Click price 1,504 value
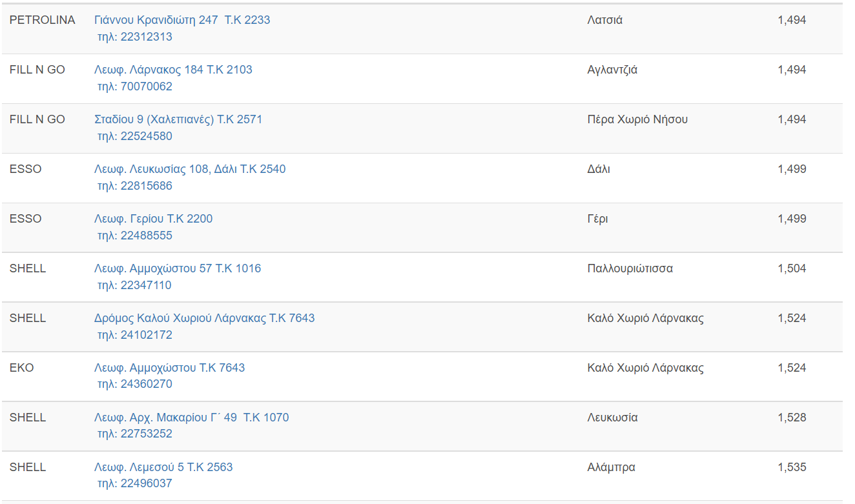The width and height of the screenshot is (855, 504). coord(792,268)
